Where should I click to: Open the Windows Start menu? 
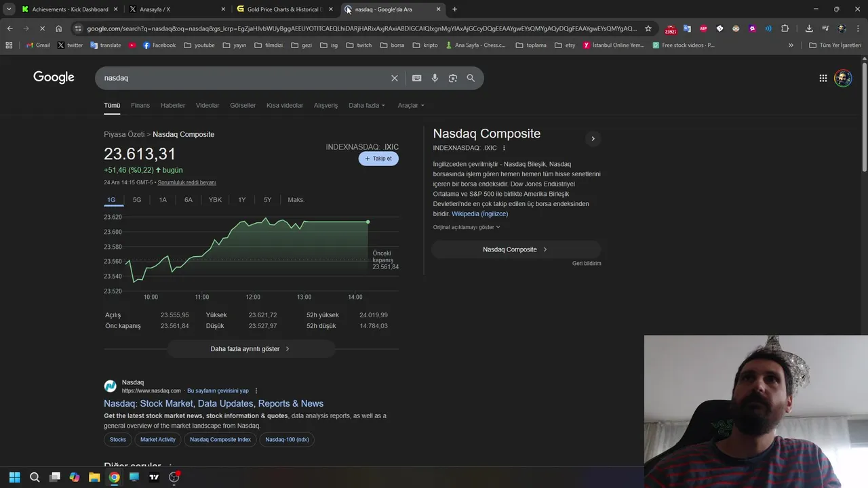click(x=15, y=477)
